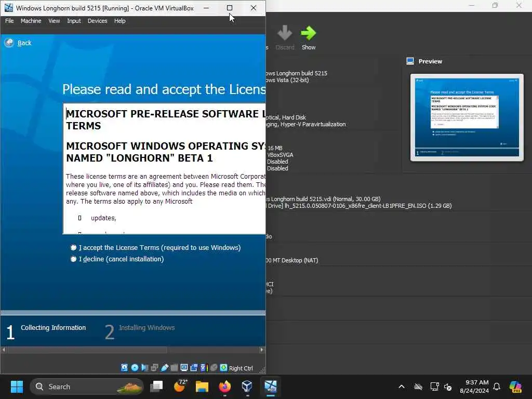Image resolution: width=532 pixels, height=399 pixels.
Task: Click the 'Preview' heading in Manager
Action: pyautogui.click(x=430, y=61)
